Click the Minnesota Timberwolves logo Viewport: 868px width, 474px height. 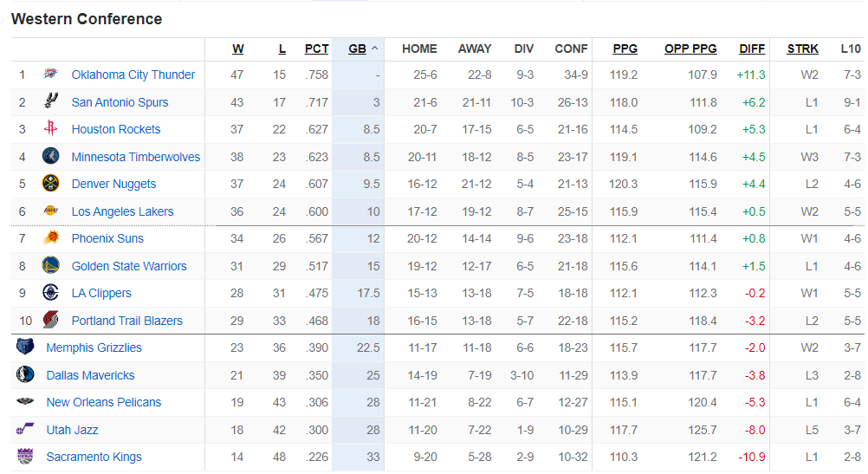tap(50, 157)
